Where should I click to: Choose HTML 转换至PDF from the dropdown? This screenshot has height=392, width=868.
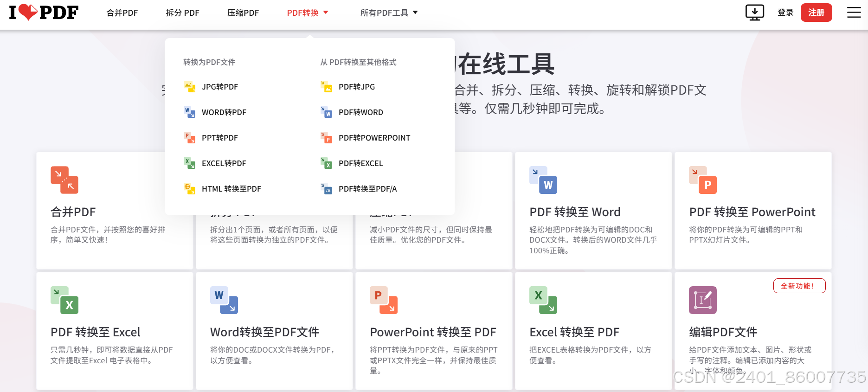click(x=231, y=189)
